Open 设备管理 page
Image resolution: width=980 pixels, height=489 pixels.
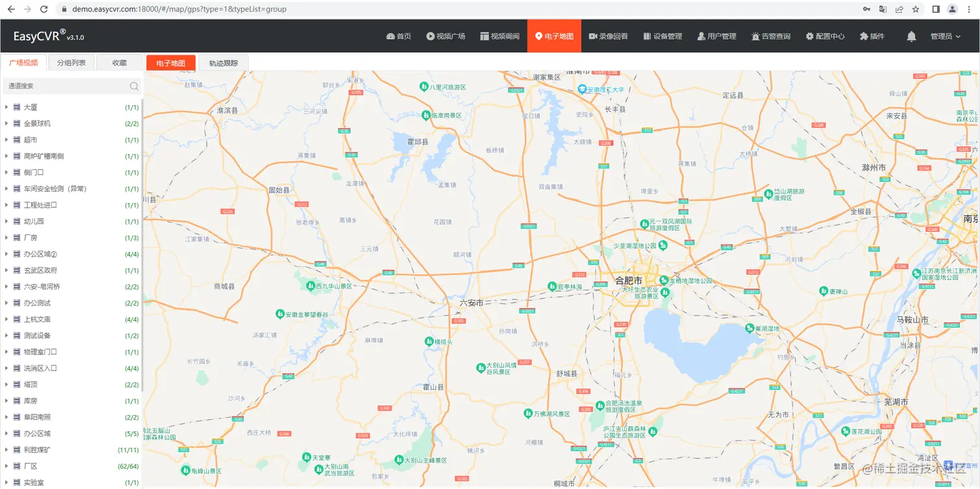pos(662,36)
